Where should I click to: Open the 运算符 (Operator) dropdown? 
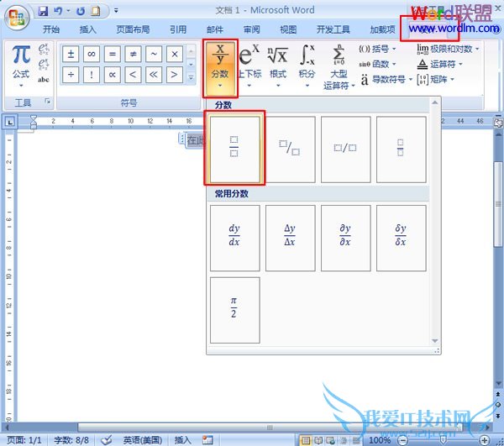pos(439,64)
